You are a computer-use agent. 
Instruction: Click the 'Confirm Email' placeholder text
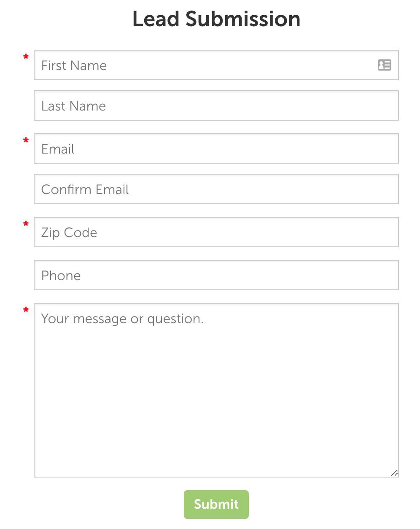85,189
